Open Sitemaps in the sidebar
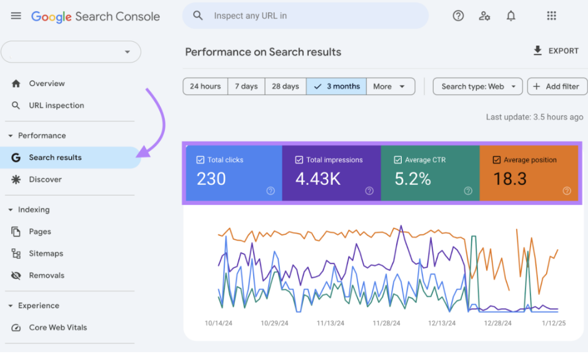This screenshot has width=588, height=364. click(x=46, y=253)
